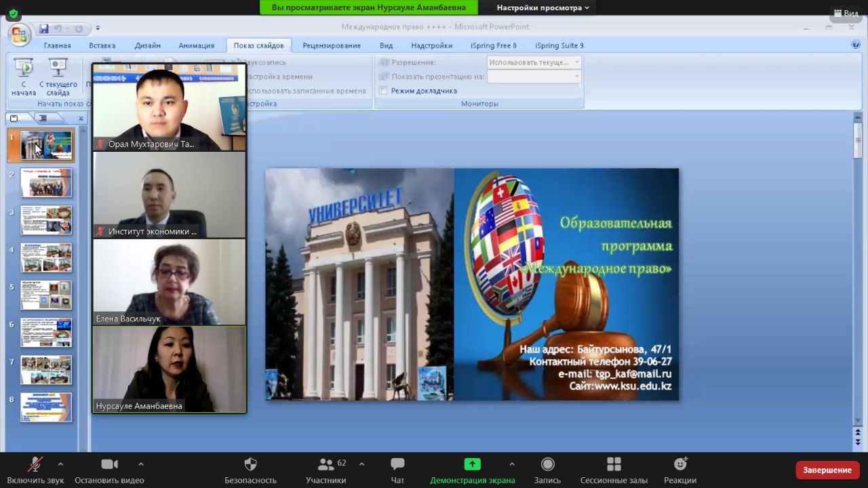The image size is (868, 488).
Task: Click the Запись record icon
Action: [x=547, y=464]
